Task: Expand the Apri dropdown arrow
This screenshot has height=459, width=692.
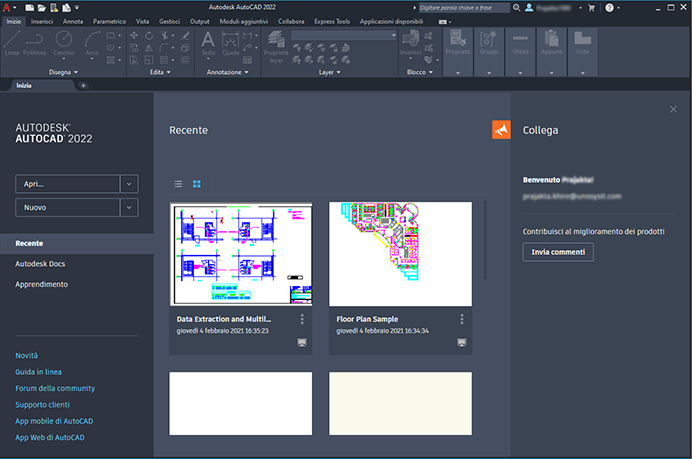Action: [129, 184]
